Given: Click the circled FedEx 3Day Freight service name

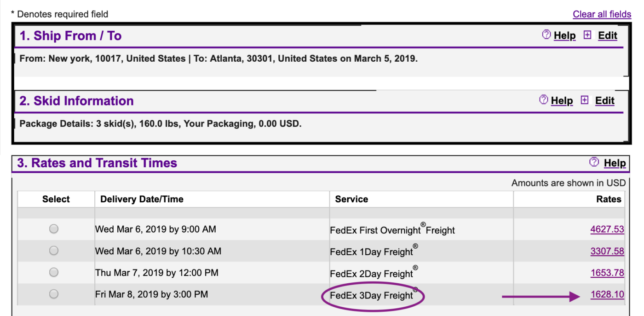Looking at the screenshot, I should click(x=371, y=295).
